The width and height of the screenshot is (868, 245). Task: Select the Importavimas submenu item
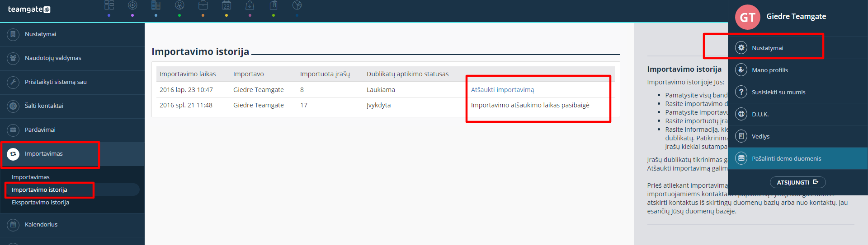pos(31,177)
